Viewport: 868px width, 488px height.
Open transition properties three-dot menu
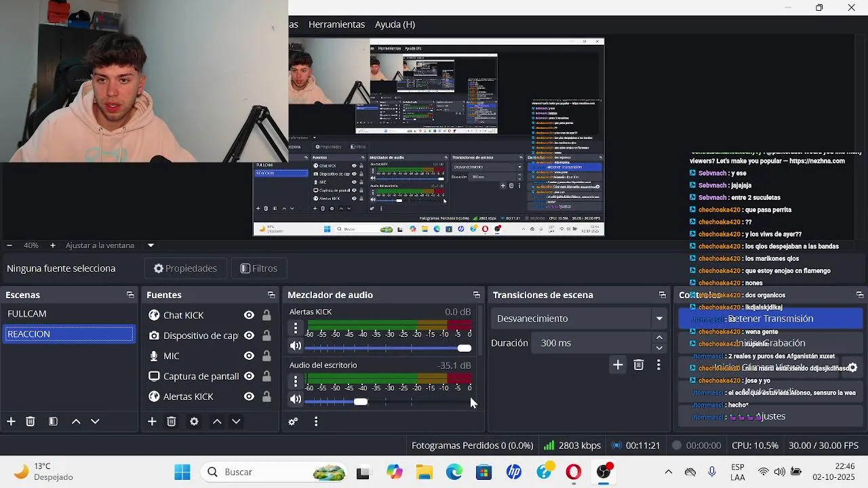(x=658, y=365)
